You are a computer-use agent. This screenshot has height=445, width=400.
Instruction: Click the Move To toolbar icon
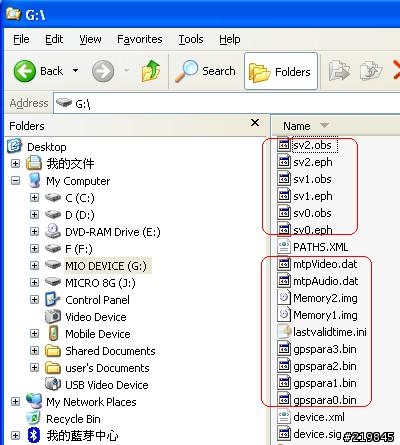coord(339,71)
